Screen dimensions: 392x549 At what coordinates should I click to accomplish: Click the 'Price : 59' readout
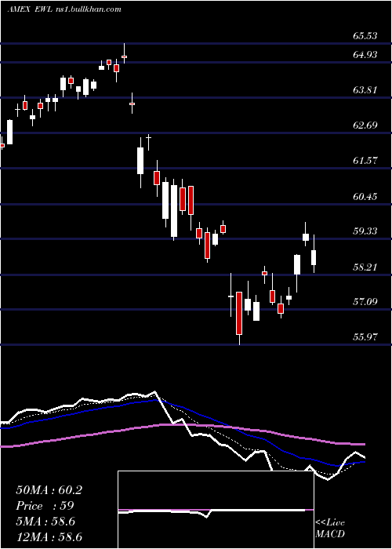pos(45,506)
